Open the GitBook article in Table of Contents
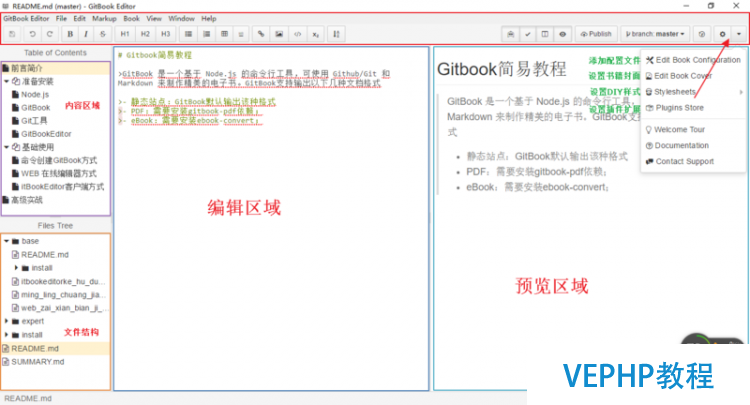Screen dimensions: 750x405 point(35,108)
